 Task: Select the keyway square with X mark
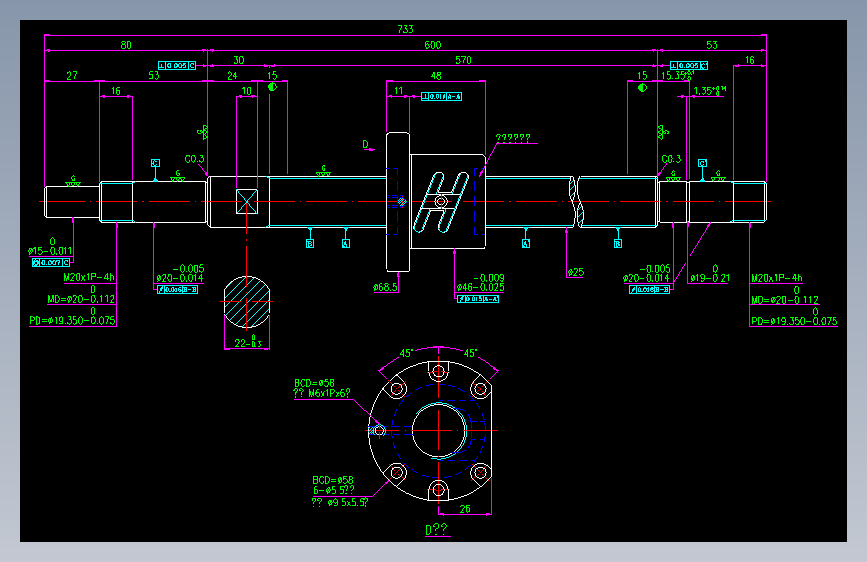pos(247,201)
